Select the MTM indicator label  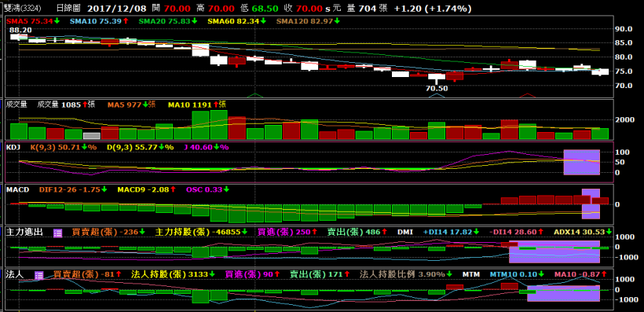pyautogui.click(x=470, y=274)
